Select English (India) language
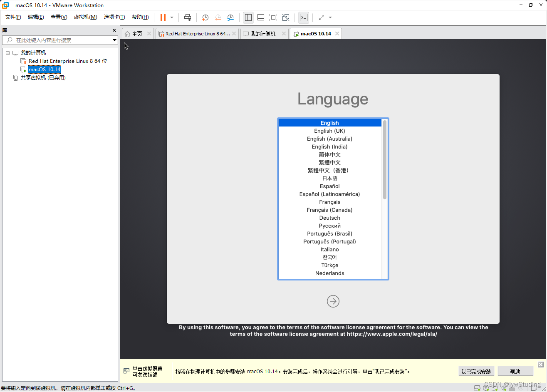The height and width of the screenshot is (392, 547). coord(330,146)
